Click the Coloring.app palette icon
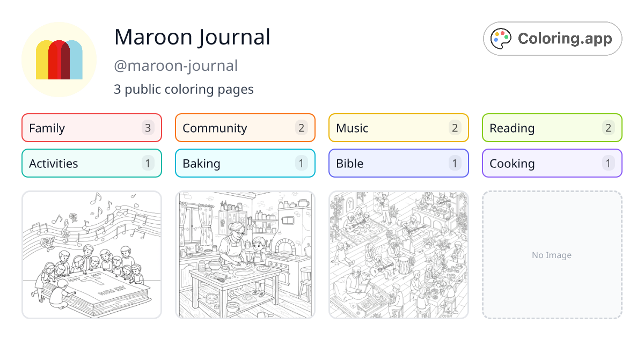This screenshot has width=644, height=338. tap(501, 38)
